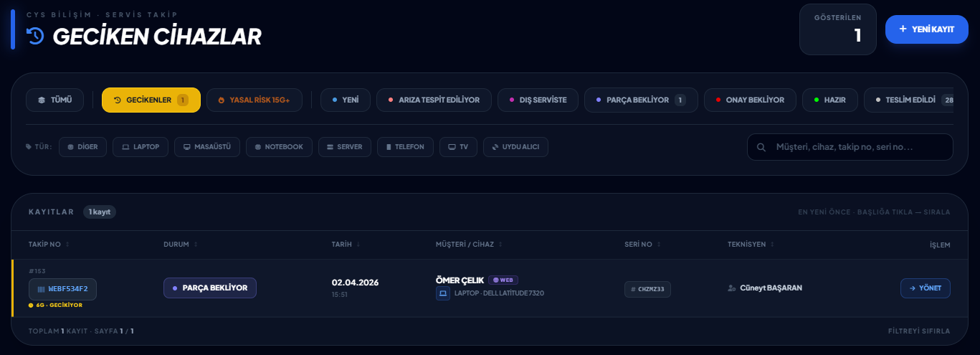
Task: Click the TOPLAM 1 KAYIT pagination text
Action: click(81, 331)
